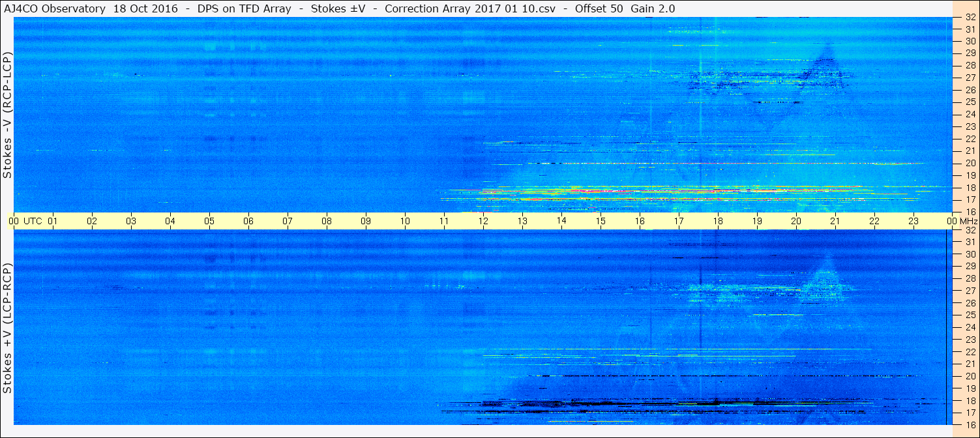Select the 13 hour tick on time axis
Viewport: 980px width, 438px height.
tap(522, 221)
